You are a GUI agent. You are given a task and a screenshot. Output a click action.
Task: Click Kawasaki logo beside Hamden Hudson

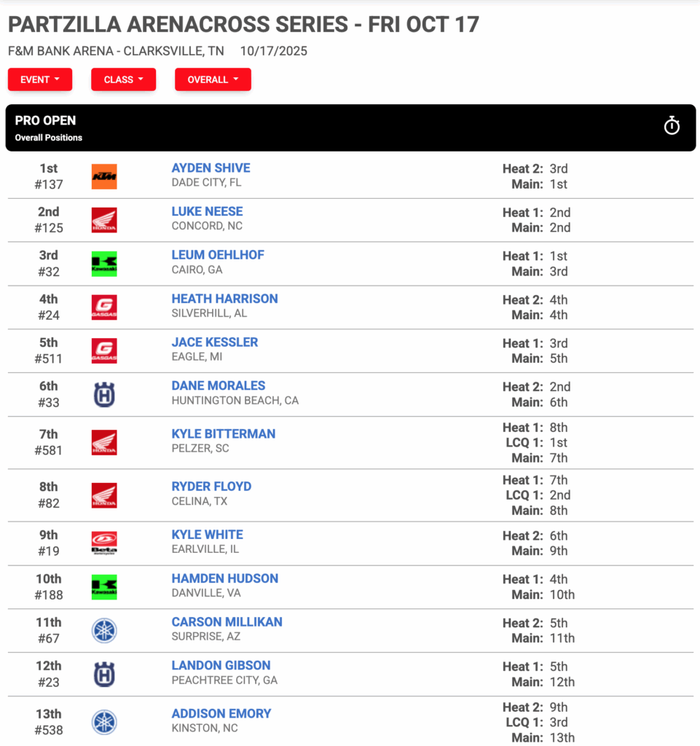(104, 587)
